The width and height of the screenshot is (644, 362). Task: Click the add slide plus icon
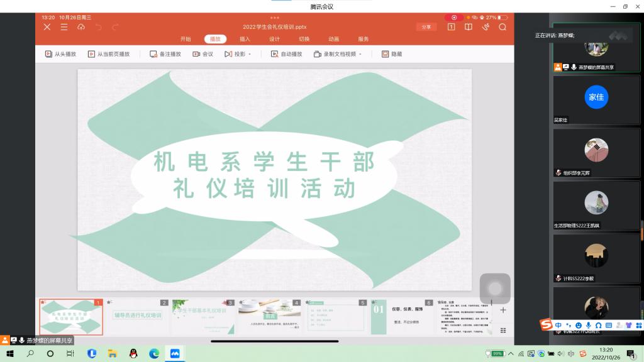[502, 310]
